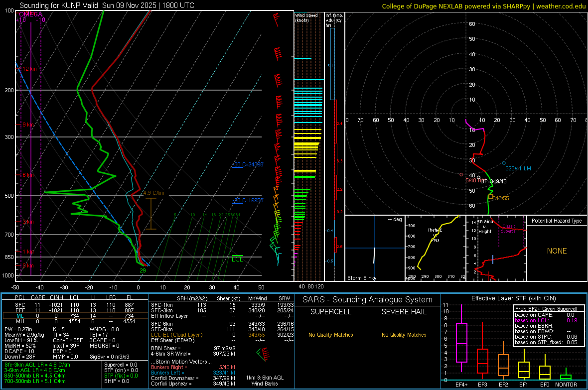Click the 323/41 LM hodograph label
Screen dimensions: 588x390
click(x=518, y=168)
